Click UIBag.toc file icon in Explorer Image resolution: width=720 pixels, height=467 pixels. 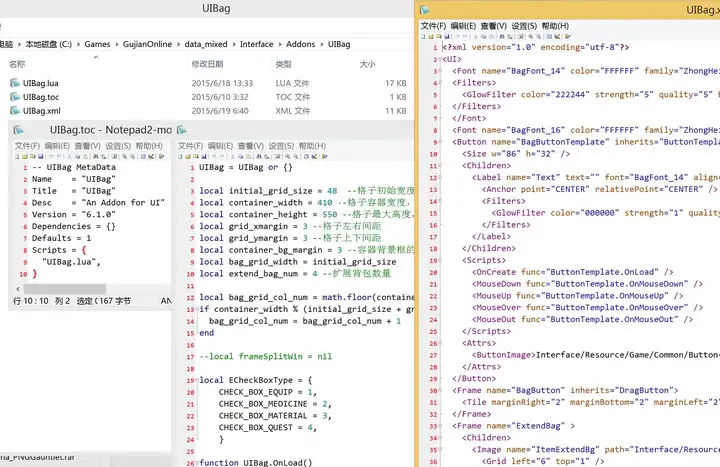tap(15, 96)
